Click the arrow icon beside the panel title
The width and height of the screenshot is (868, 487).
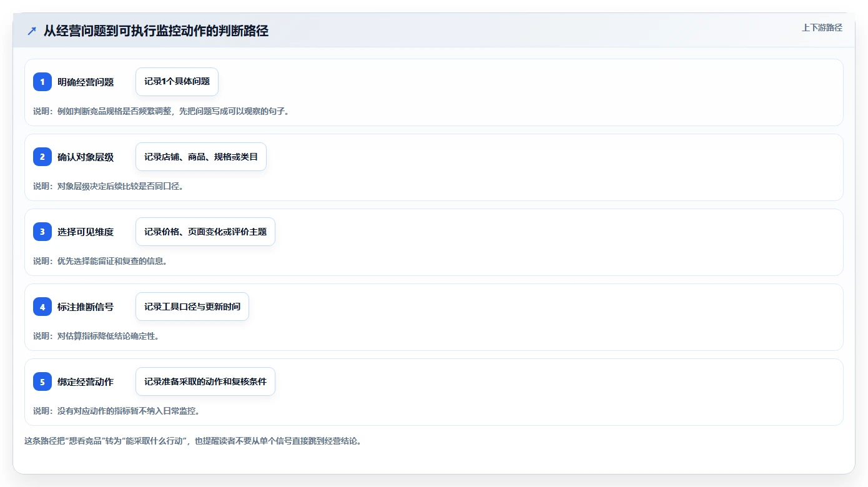(x=32, y=31)
